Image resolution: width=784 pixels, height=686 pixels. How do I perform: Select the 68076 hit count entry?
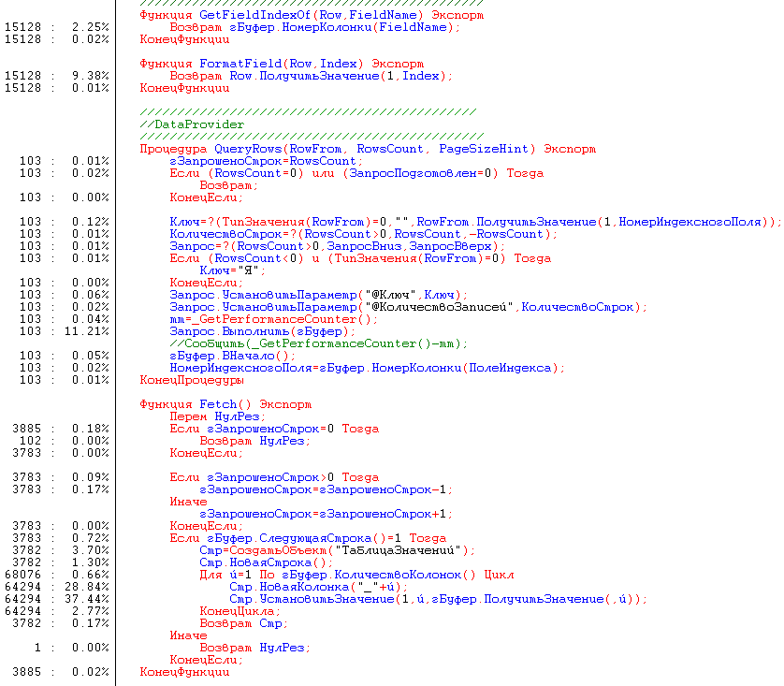point(22,575)
